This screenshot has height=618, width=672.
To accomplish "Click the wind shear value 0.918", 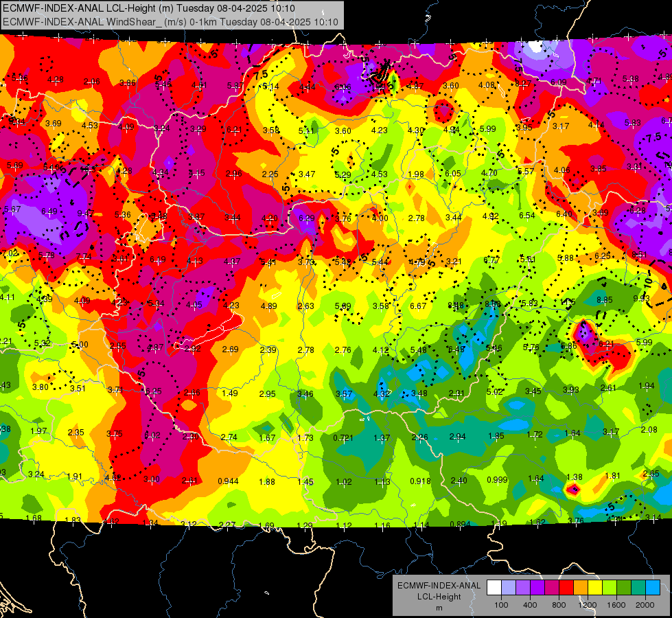I will pyautogui.click(x=420, y=481).
